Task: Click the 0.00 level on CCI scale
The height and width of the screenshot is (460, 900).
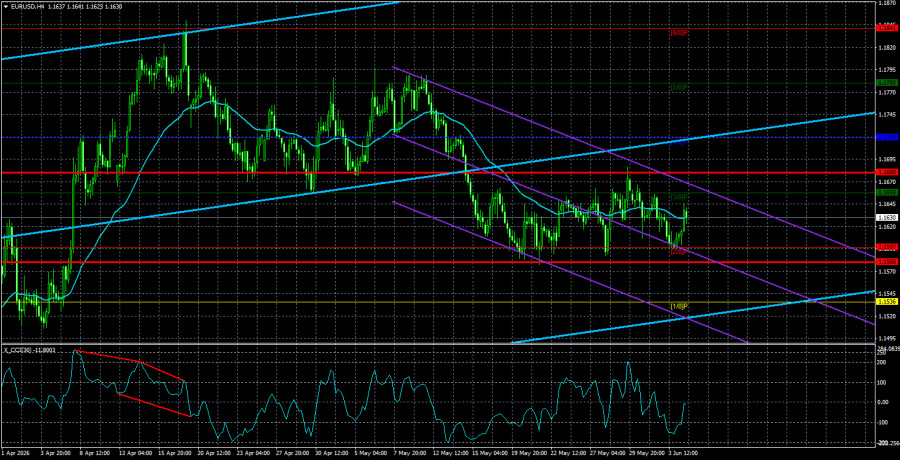Action: point(883,401)
